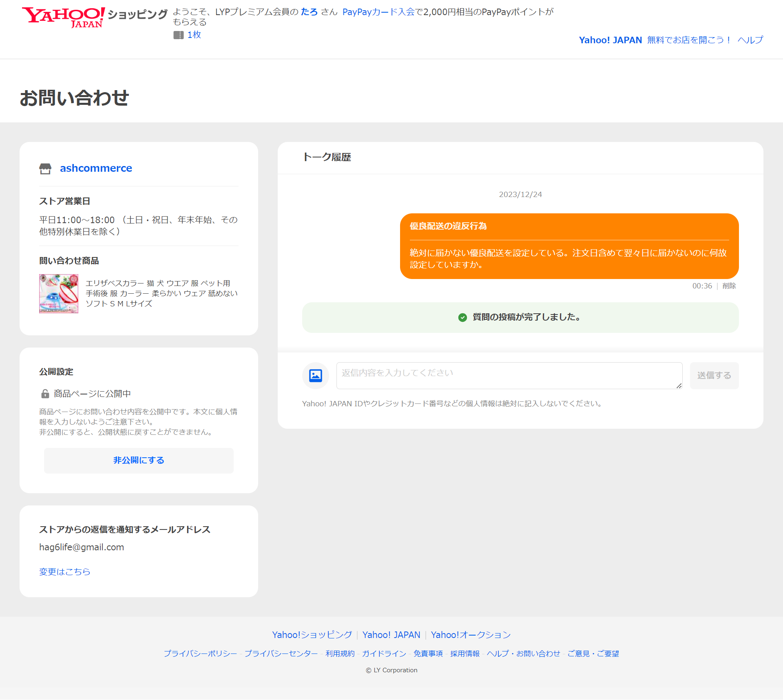Click the トーク履歴 heading
The height and width of the screenshot is (700, 783).
(x=327, y=157)
